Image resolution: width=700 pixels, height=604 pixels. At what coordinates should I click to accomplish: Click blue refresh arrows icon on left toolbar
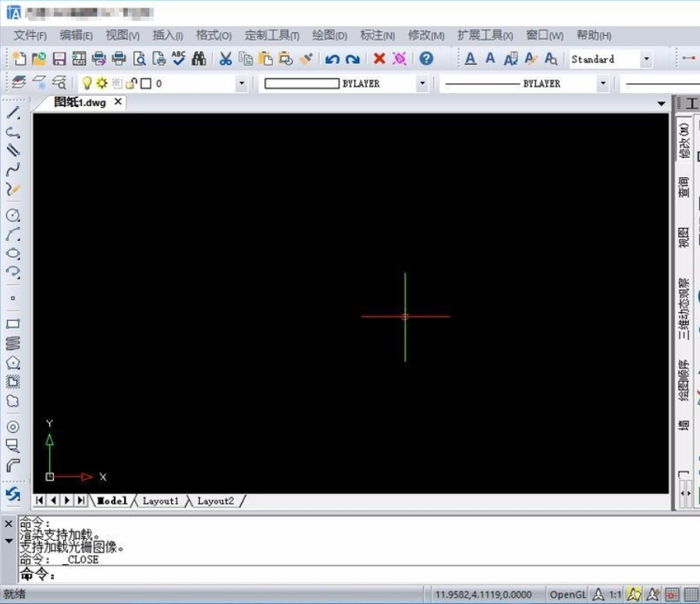13,494
